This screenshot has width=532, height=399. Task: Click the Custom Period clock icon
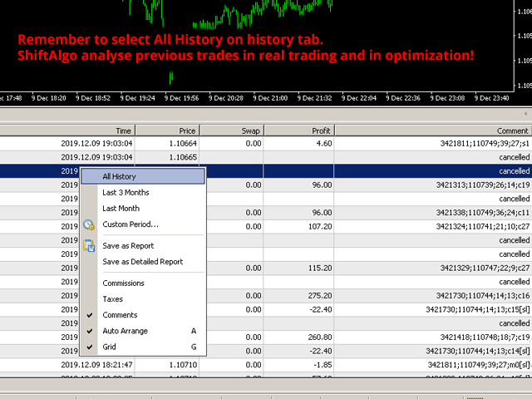pyautogui.click(x=90, y=224)
